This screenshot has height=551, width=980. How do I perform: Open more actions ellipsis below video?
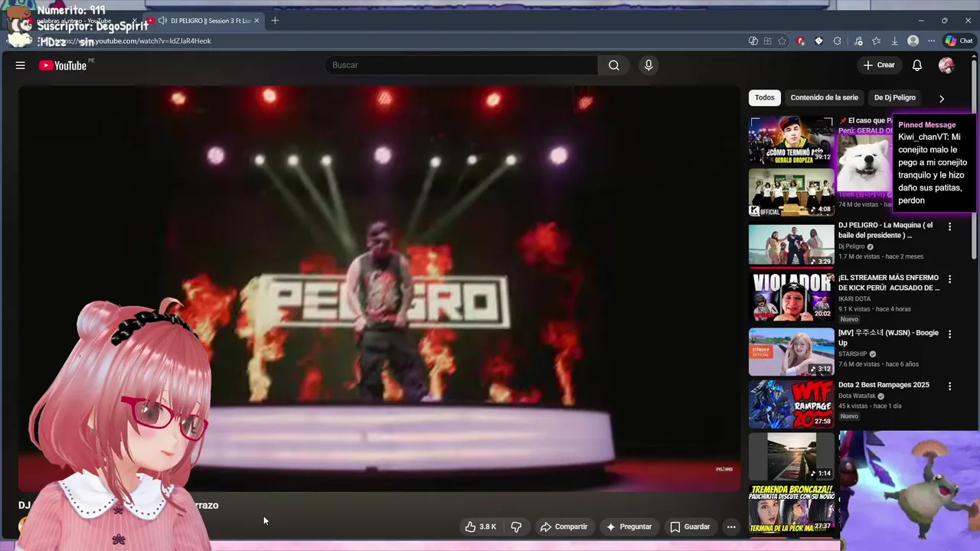[731, 527]
